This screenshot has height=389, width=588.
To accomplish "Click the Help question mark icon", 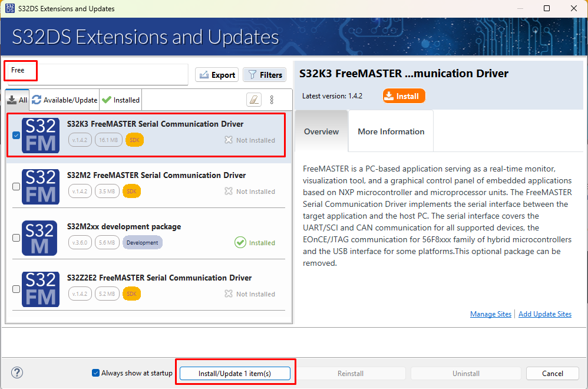I will pos(16,372).
